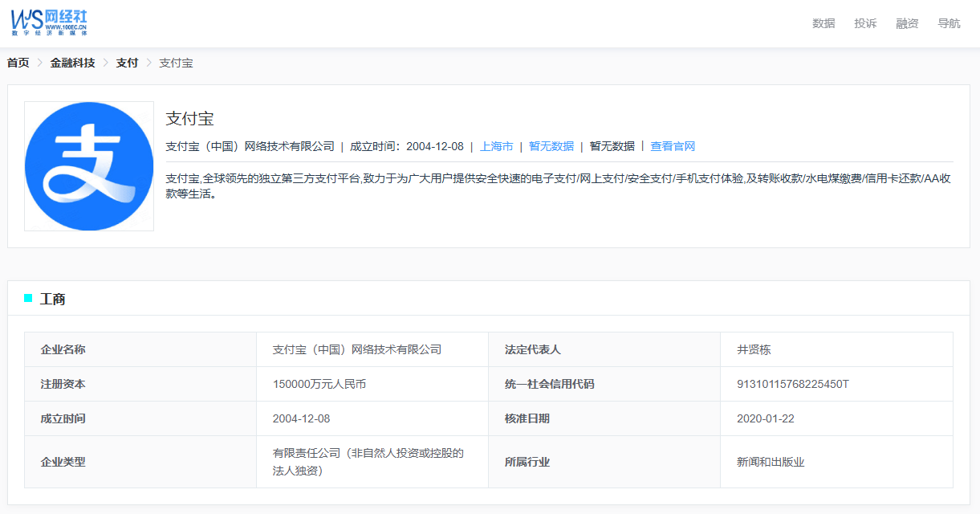Viewport: 980px width, 514px height.
Task: Click the 工商 section heading
Action: (x=53, y=299)
